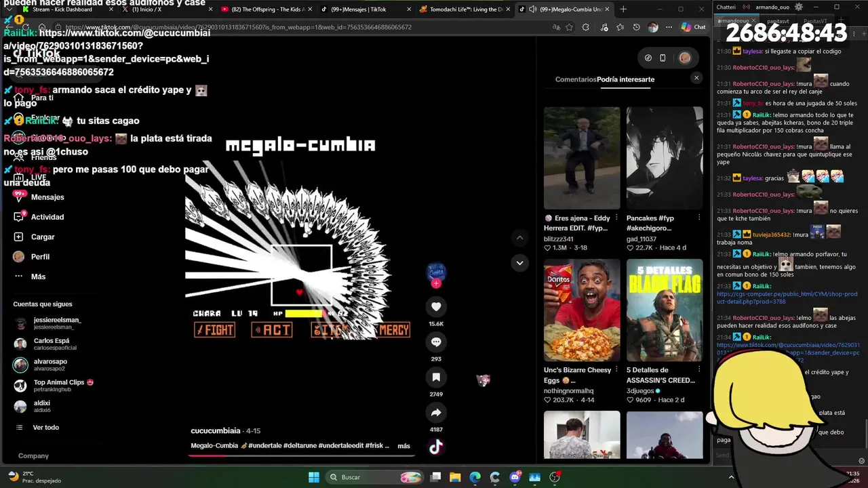This screenshot has width=868, height=488.
Task: Open alvarosapo followed account
Action: (x=50, y=365)
